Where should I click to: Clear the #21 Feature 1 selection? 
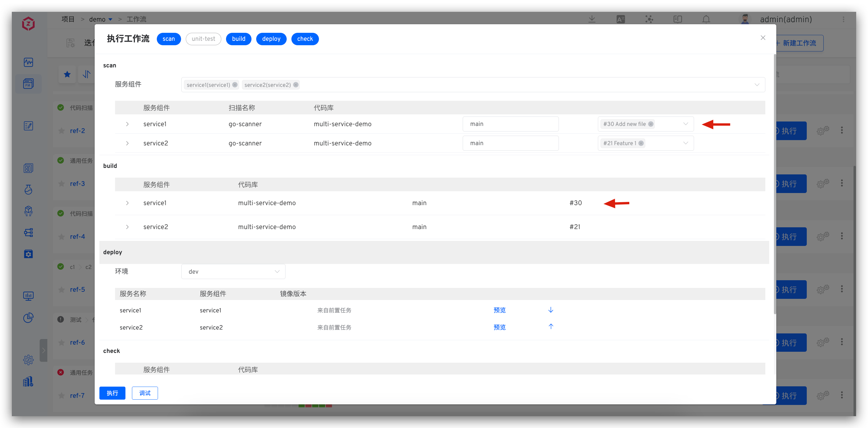(641, 143)
